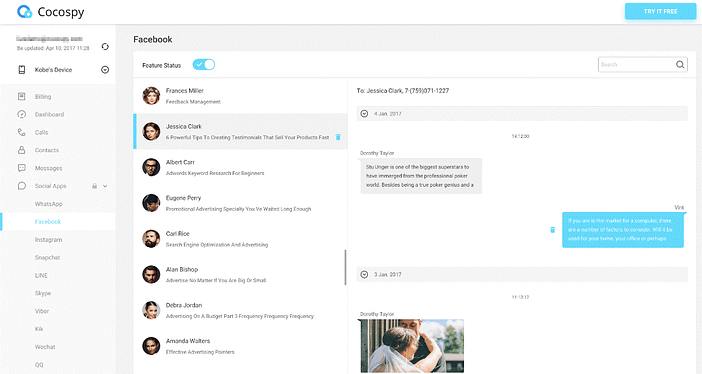Image resolution: width=702 pixels, height=374 pixels.
Task: Click the conversation list scrollbar
Action: point(345,267)
